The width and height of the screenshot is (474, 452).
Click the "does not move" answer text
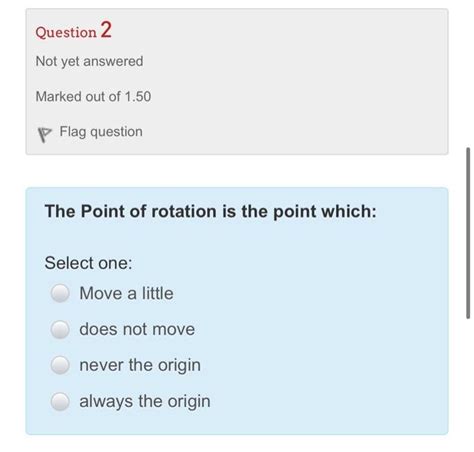click(x=137, y=329)
